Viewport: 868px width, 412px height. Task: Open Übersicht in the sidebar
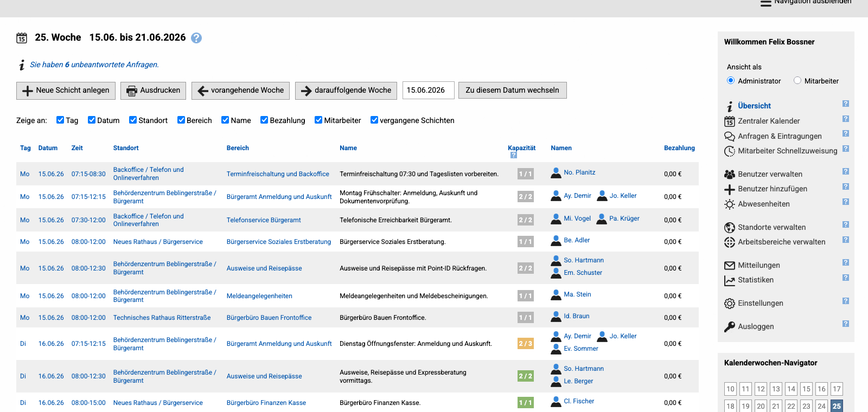[x=754, y=106]
